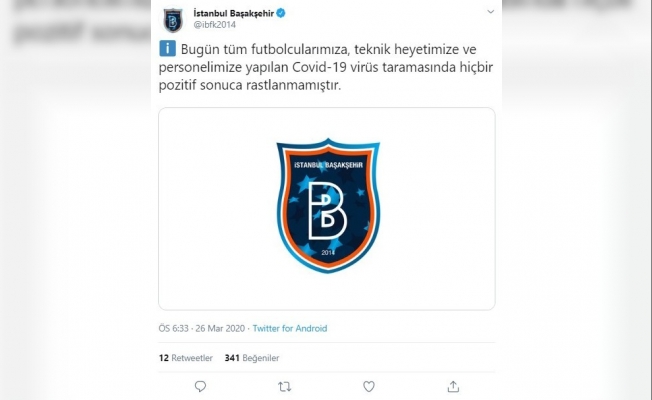
Task: Open the share upload icon
Action: [453, 387]
